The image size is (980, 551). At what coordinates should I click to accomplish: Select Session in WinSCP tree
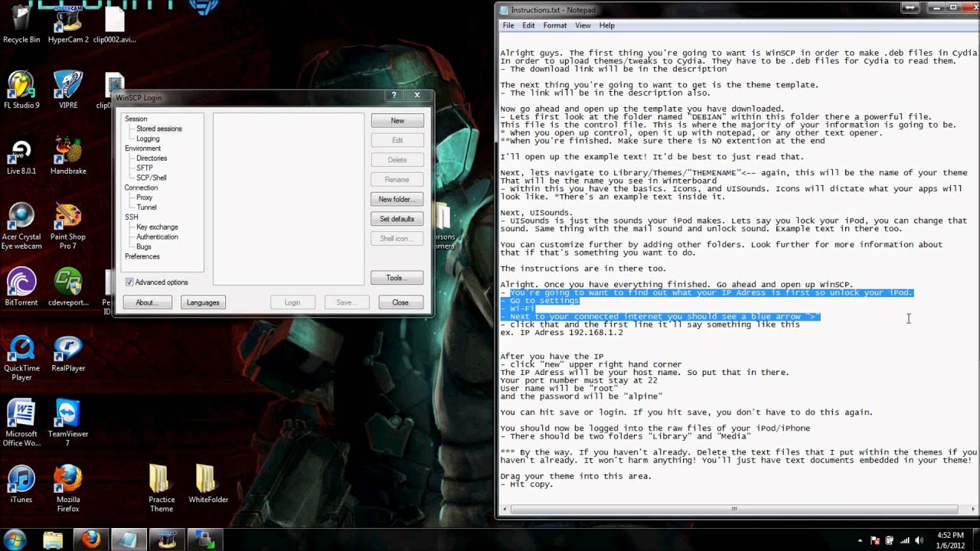click(136, 119)
